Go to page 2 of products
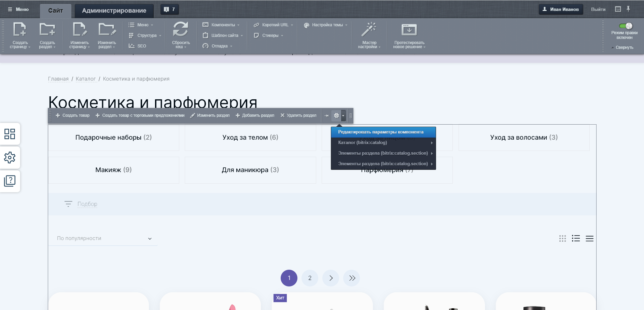The height and width of the screenshot is (310, 644). tap(310, 278)
